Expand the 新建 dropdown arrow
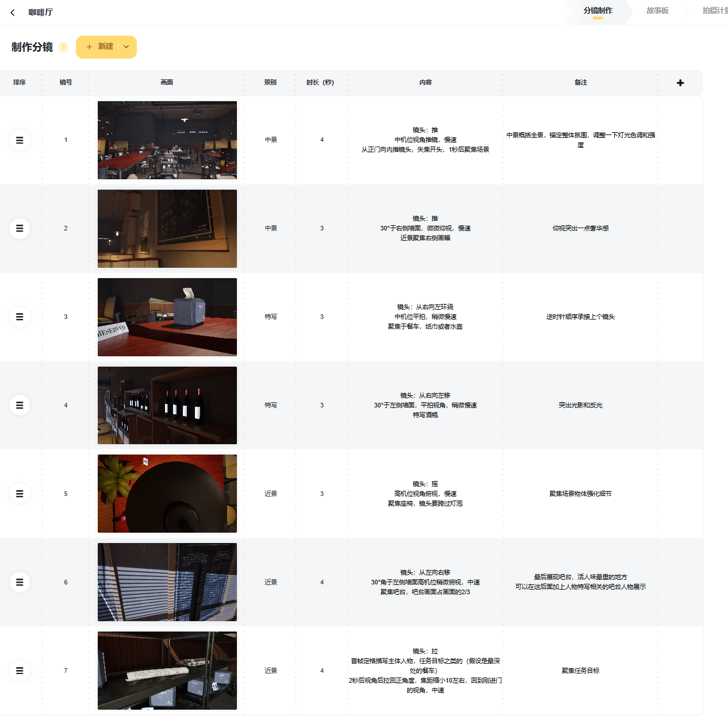728x716 pixels. (x=127, y=47)
